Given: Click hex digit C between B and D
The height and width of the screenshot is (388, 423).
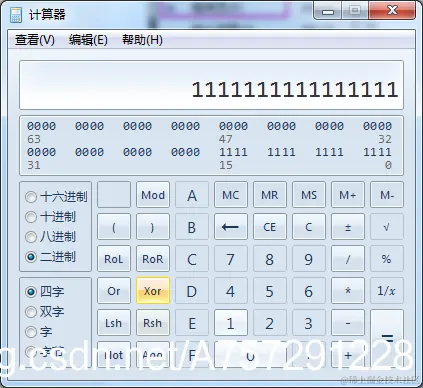Looking at the screenshot, I should 192,259.
